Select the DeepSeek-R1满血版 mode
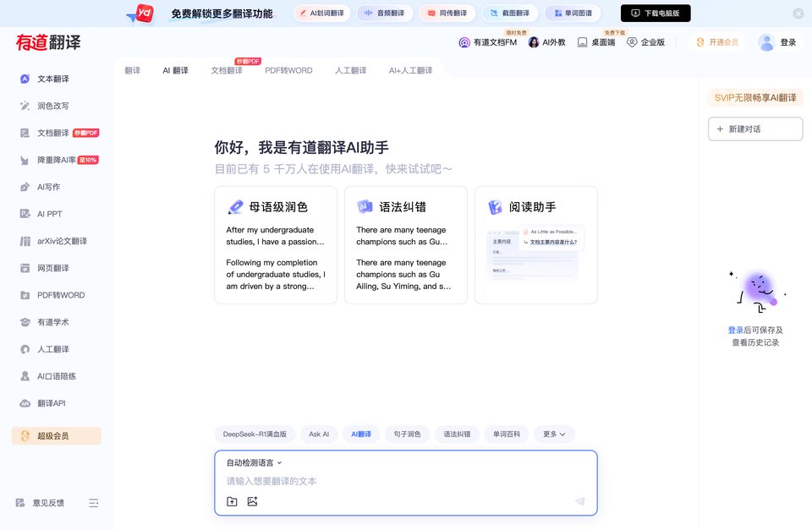Screen dimensions: 812x530 click(x=255, y=434)
